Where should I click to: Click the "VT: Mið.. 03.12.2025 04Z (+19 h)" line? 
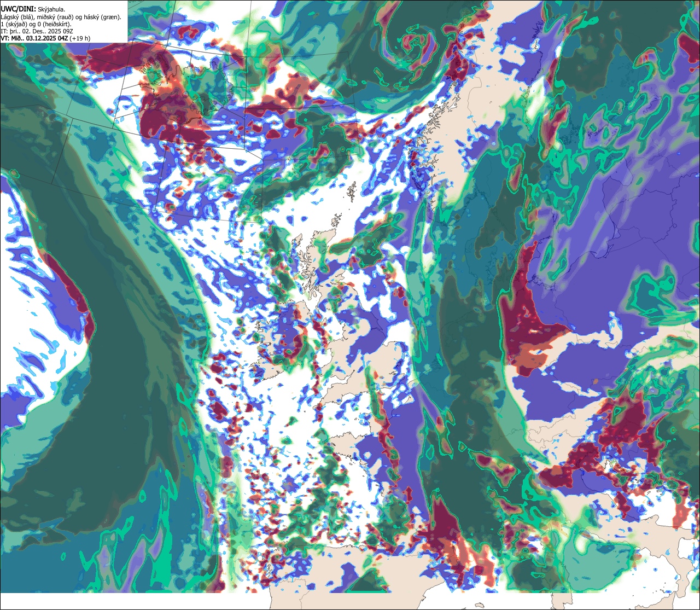[46, 38]
